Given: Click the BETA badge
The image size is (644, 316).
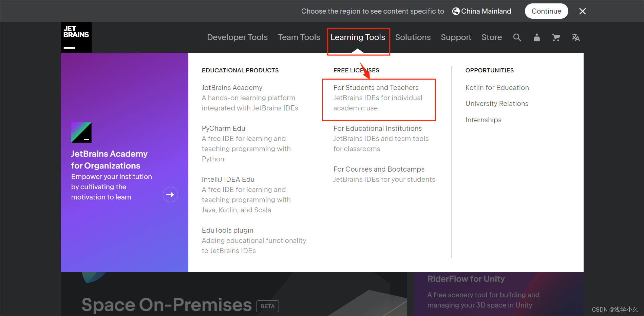Looking at the screenshot, I should [267, 306].
